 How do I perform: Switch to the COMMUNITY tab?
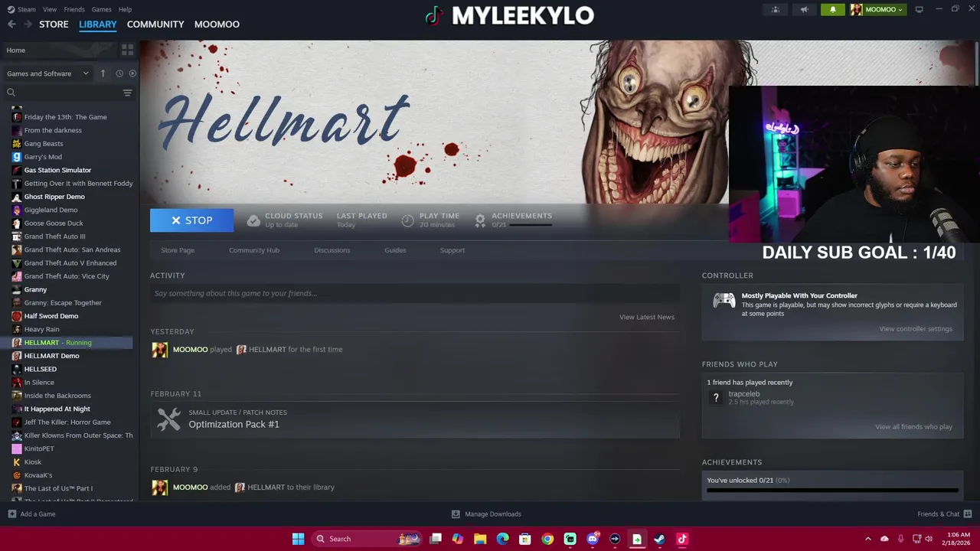tap(155, 24)
